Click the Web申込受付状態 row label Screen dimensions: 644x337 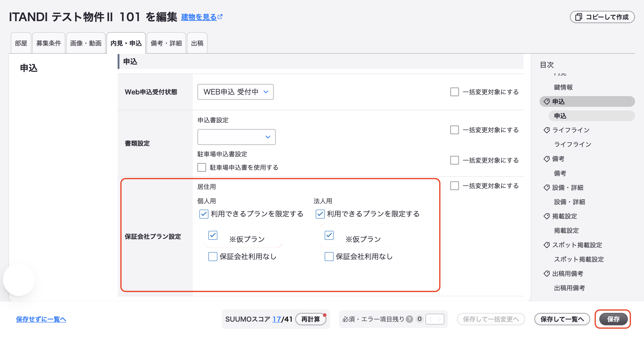151,92
